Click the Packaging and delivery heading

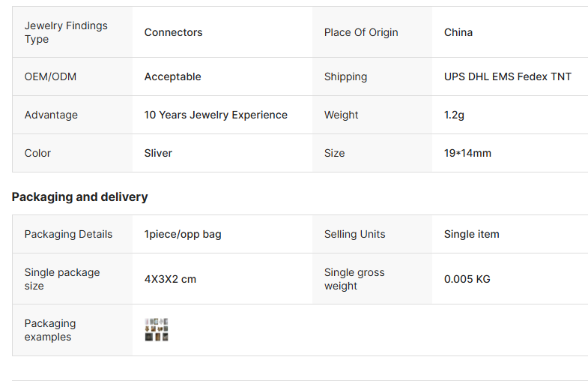pyautogui.click(x=79, y=196)
